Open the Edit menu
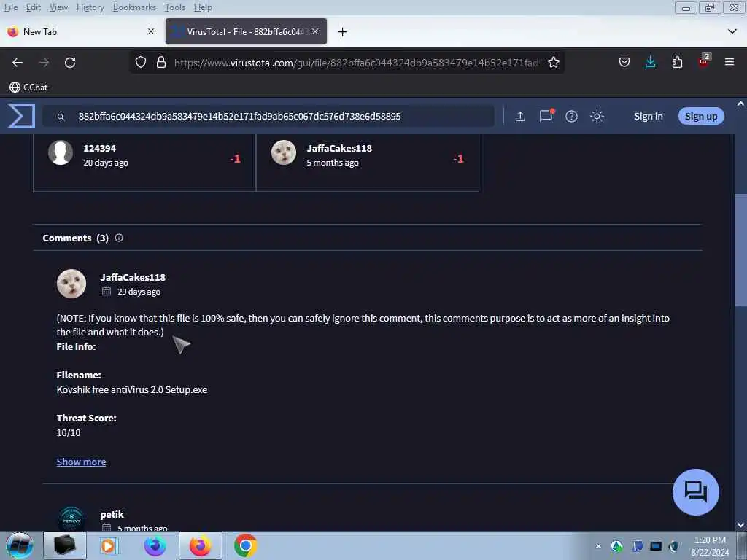Image resolution: width=747 pixels, height=560 pixels. coord(33,7)
